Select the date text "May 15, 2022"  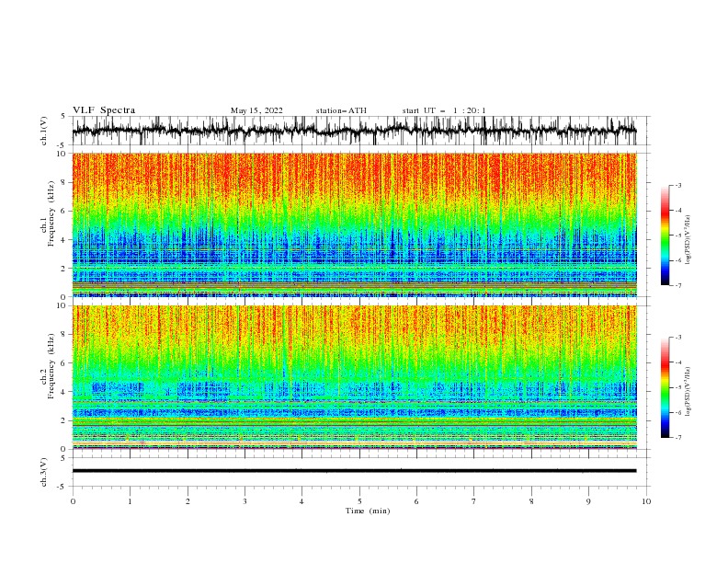coord(256,110)
